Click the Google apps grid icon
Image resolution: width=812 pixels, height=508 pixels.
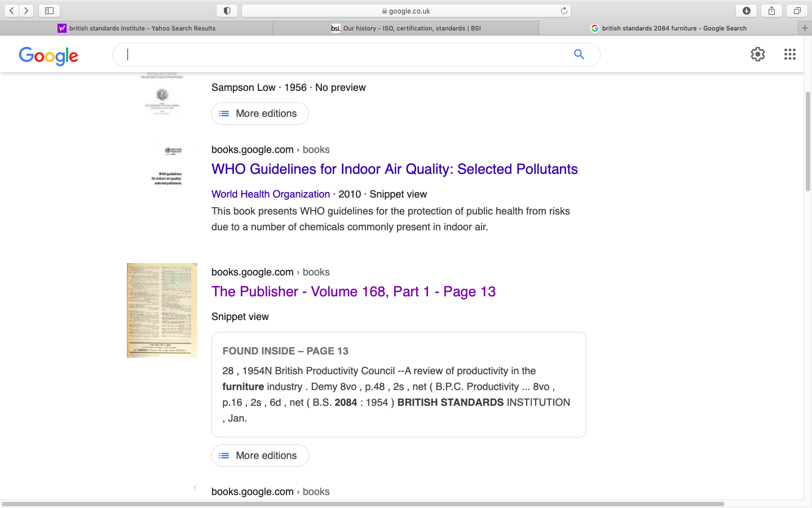click(x=789, y=54)
